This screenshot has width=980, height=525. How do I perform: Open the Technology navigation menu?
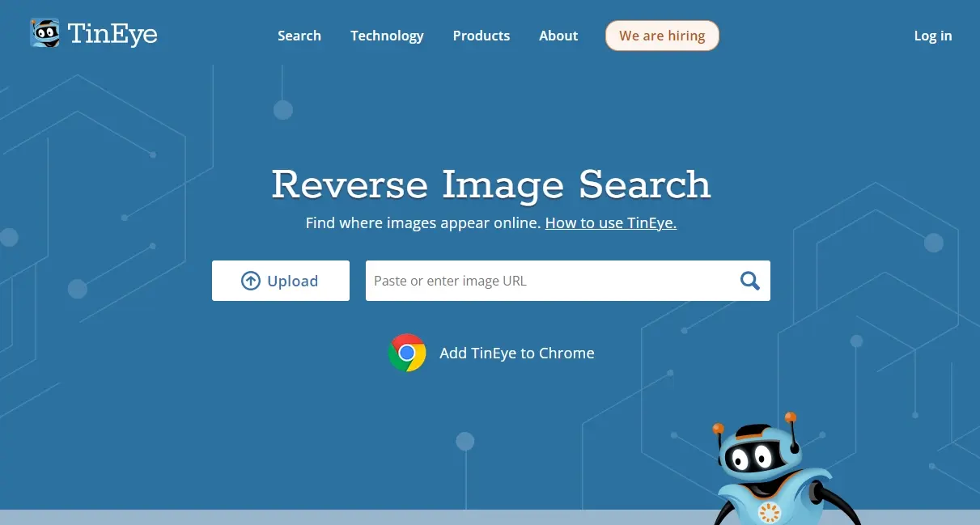(387, 36)
